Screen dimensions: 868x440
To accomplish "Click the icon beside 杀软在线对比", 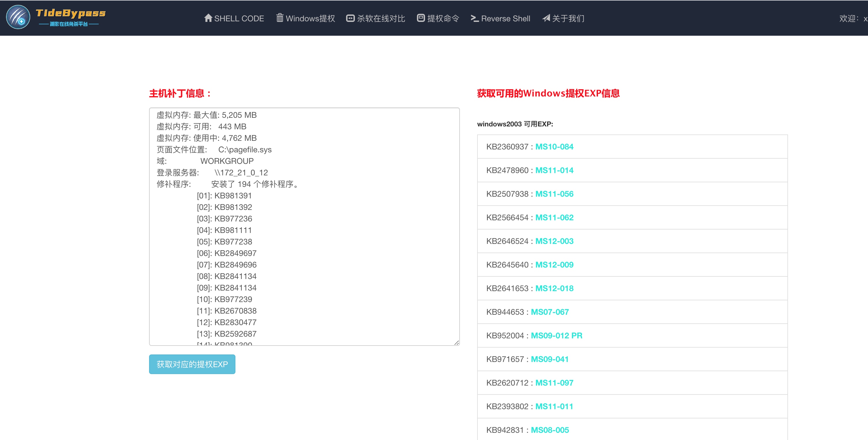I will click(350, 18).
